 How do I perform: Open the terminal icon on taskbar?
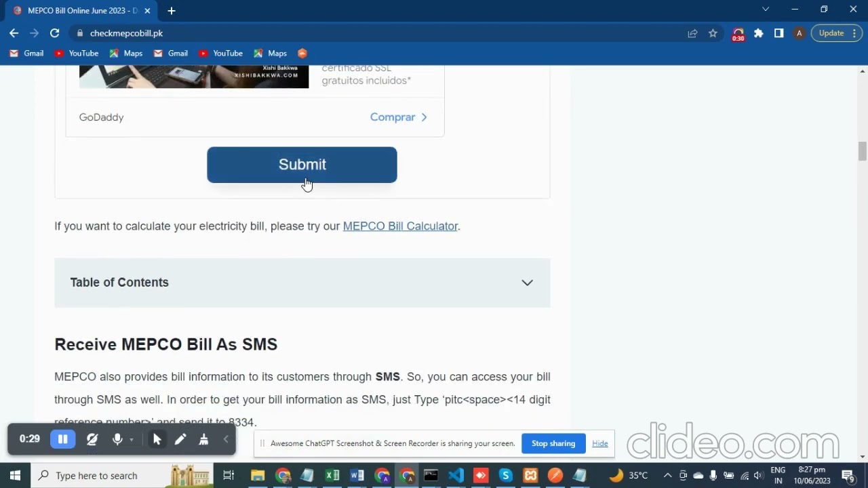coord(431,475)
